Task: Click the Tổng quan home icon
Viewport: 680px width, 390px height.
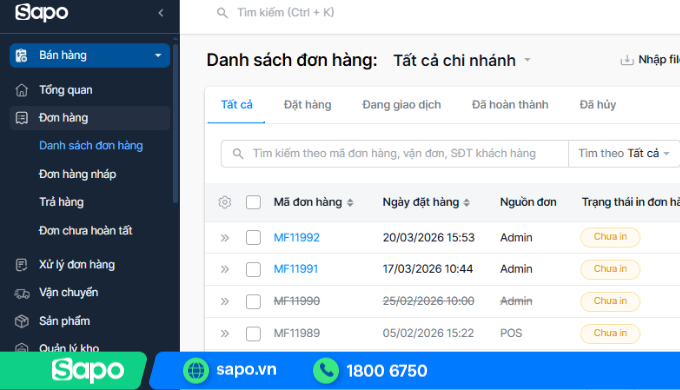Action: click(x=22, y=90)
